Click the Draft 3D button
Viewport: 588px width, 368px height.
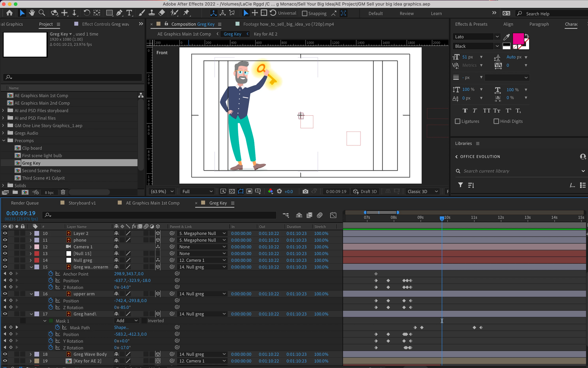point(365,192)
